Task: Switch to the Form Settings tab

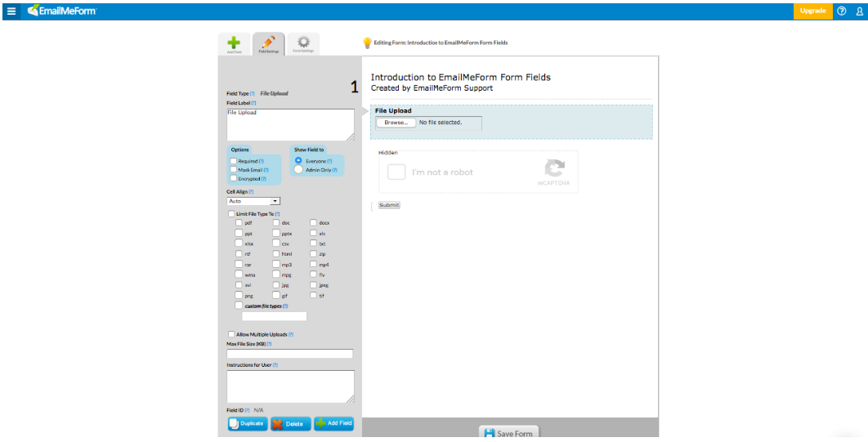Action: click(x=302, y=44)
